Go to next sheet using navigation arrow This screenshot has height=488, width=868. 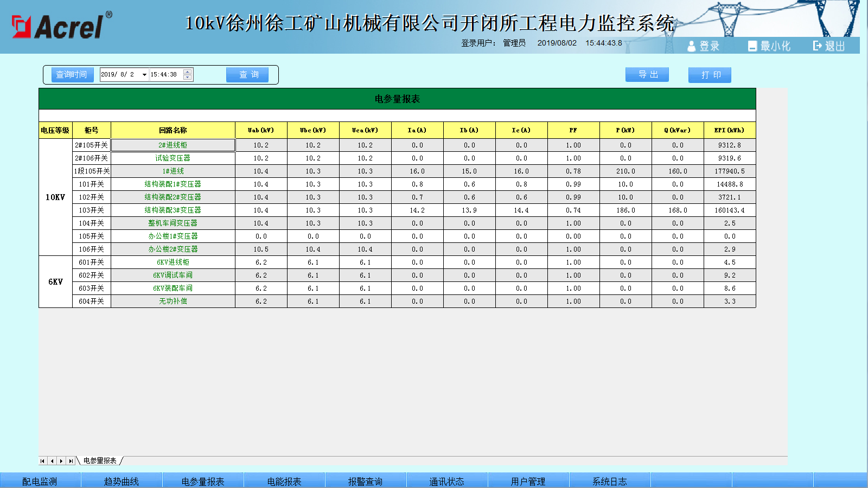61,461
